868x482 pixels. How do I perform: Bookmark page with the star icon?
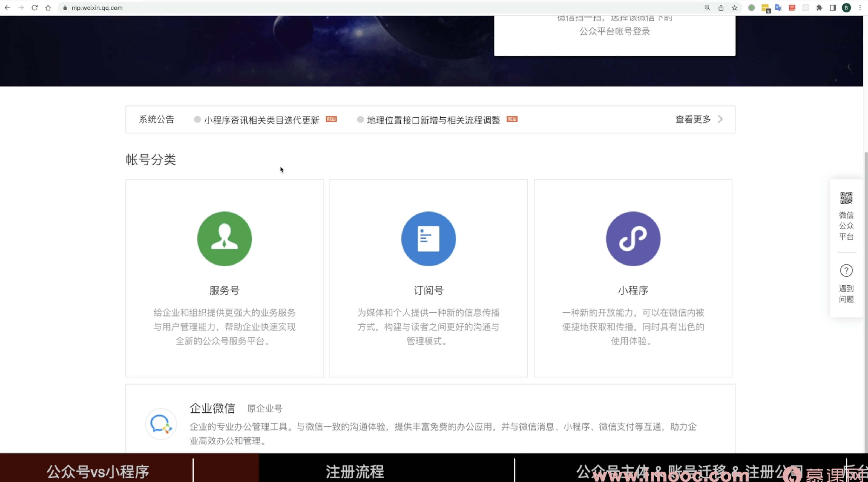pyautogui.click(x=735, y=8)
